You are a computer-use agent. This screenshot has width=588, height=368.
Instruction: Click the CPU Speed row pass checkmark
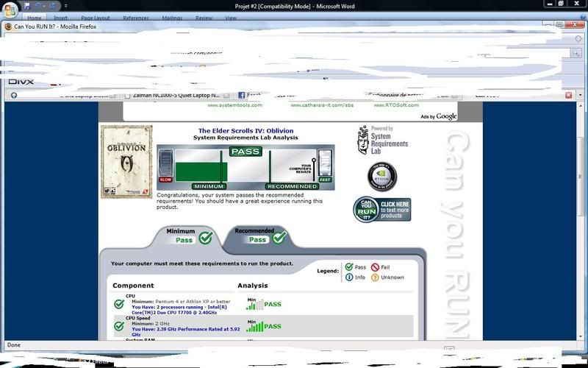pyautogui.click(x=119, y=326)
